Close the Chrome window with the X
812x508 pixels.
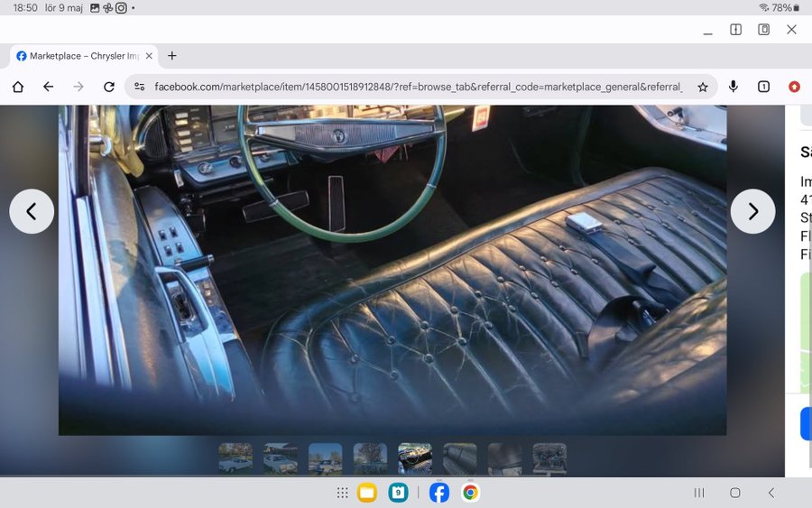[x=791, y=30]
